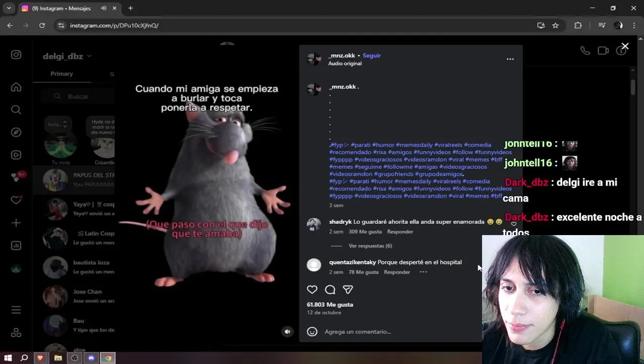Image resolution: width=644 pixels, height=364 pixels.
Task: Reload the Instagram page
Action: coord(42,25)
